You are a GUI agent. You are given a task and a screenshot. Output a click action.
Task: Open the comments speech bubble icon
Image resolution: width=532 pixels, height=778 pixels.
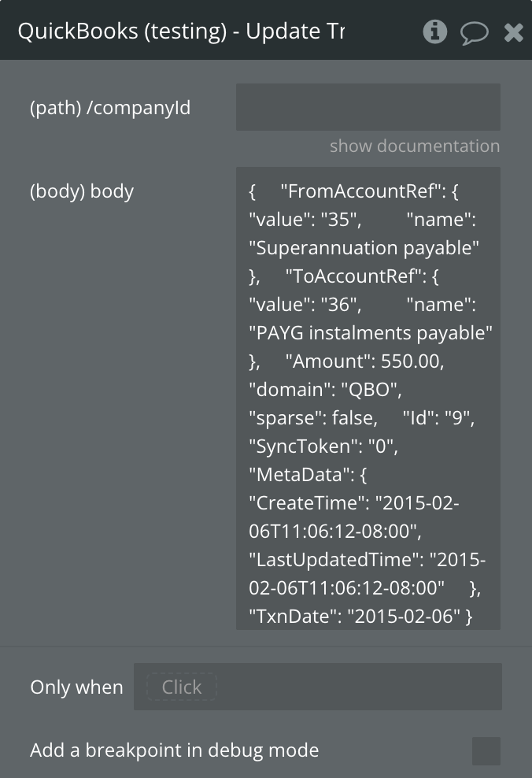pos(475,32)
